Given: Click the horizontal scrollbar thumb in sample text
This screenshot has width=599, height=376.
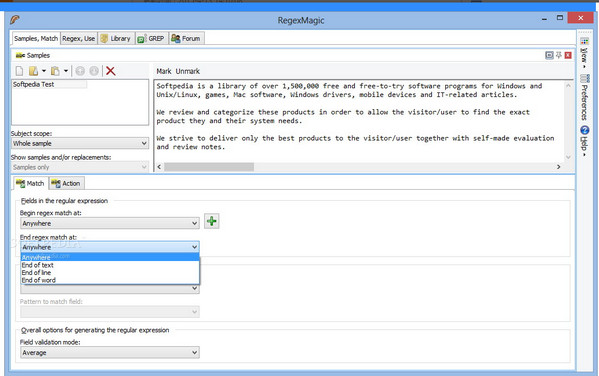Looking at the screenshot, I should coord(209,167).
